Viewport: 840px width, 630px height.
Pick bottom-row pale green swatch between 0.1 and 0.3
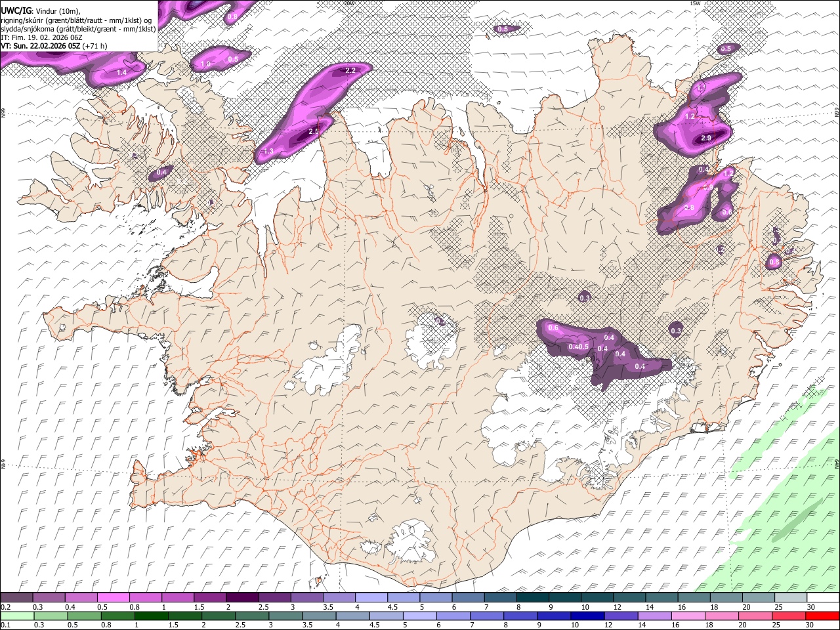click(17, 616)
